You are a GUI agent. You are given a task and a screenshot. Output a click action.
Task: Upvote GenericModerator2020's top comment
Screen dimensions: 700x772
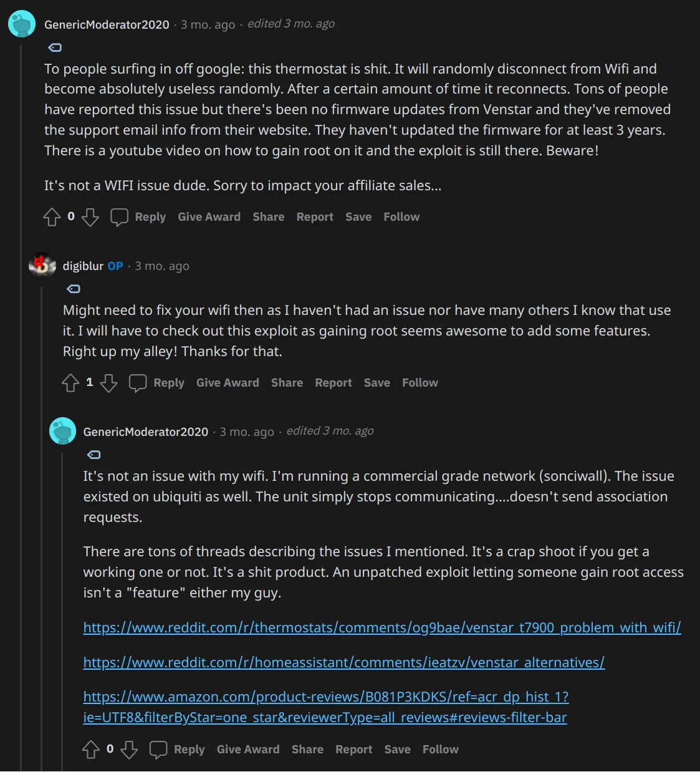[x=52, y=216]
